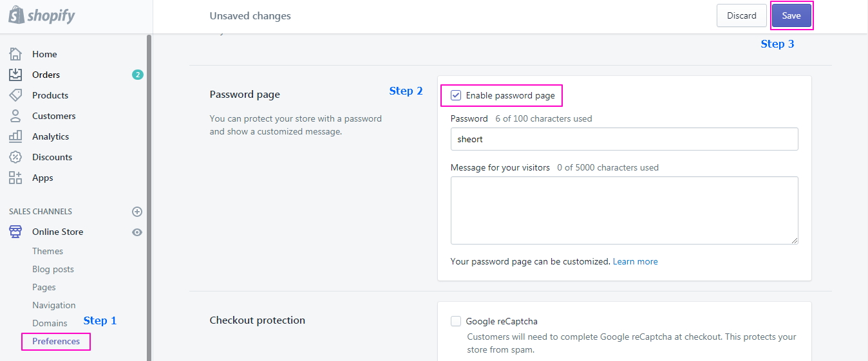Click the Password input field
Screen dimensions: 868x361
[624, 139]
